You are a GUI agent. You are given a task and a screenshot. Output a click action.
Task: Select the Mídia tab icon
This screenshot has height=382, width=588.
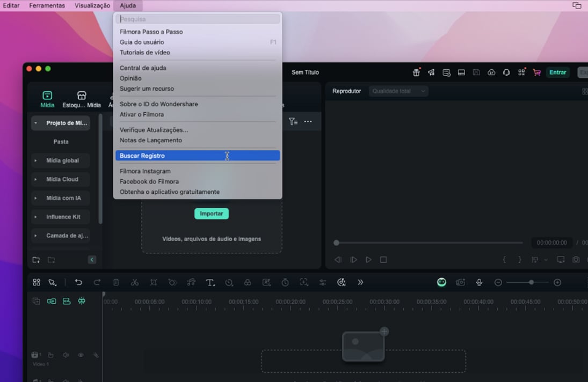tap(47, 95)
